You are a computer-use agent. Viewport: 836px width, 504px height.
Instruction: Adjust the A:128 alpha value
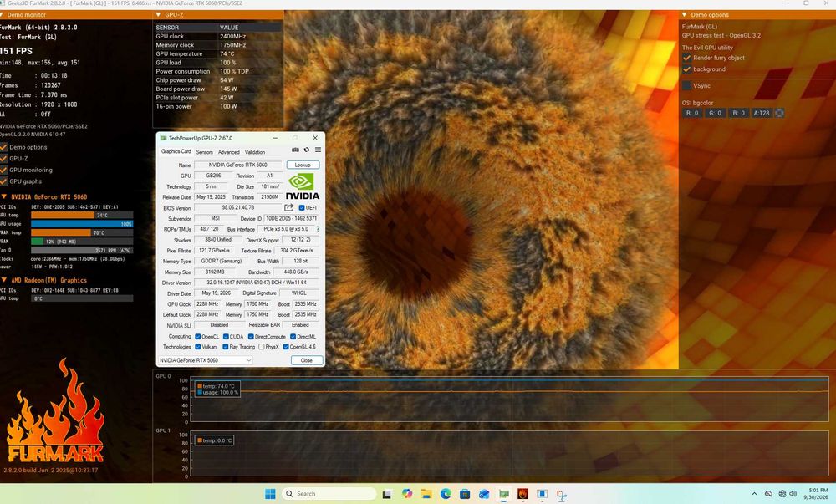(762, 113)
